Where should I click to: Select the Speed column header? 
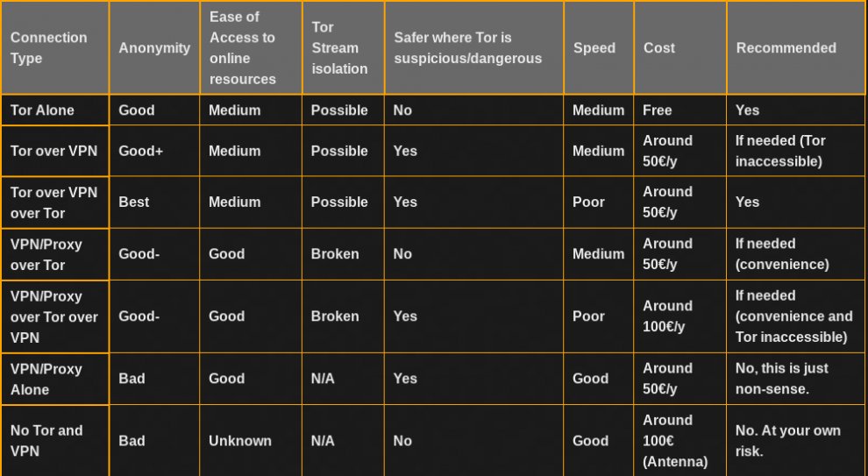599,47
